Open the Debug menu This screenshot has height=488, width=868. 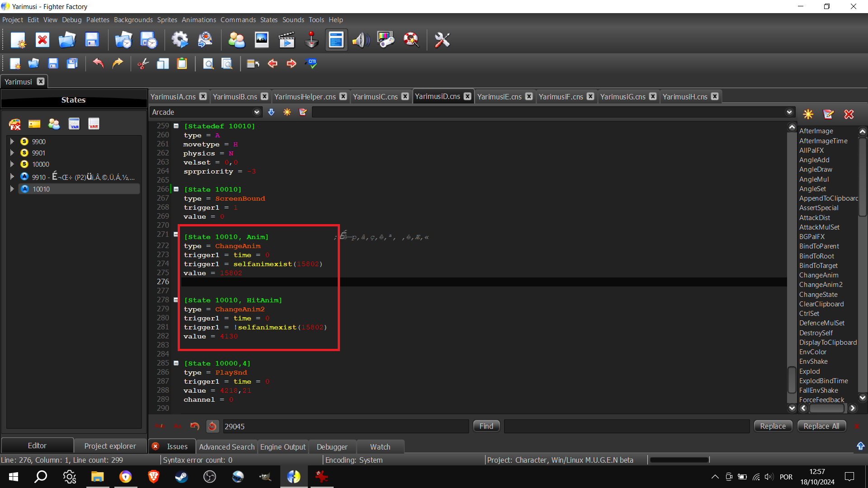(71, 20)
